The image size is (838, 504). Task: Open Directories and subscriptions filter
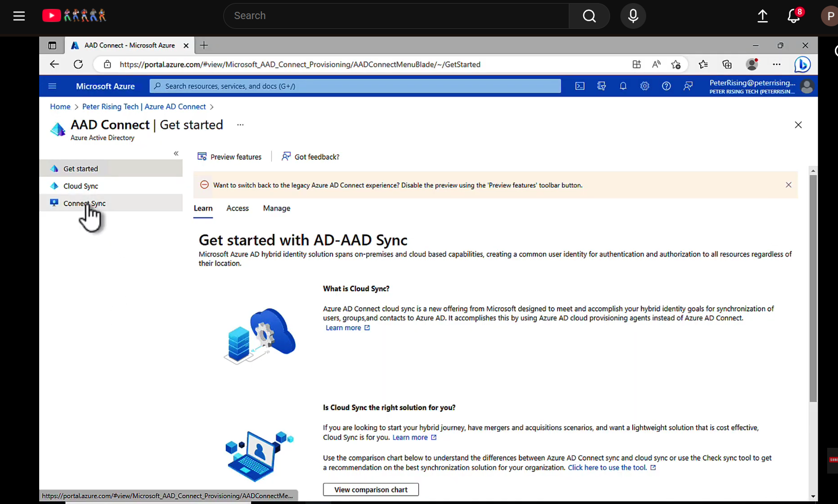602,86
